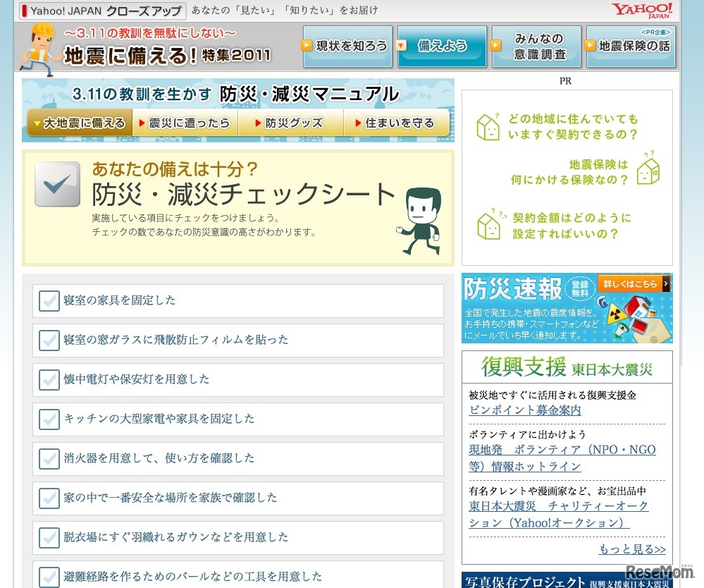
Task: Select the 防災グッズ manual tab
Action: pyautogui.click(x=291, y=123)
